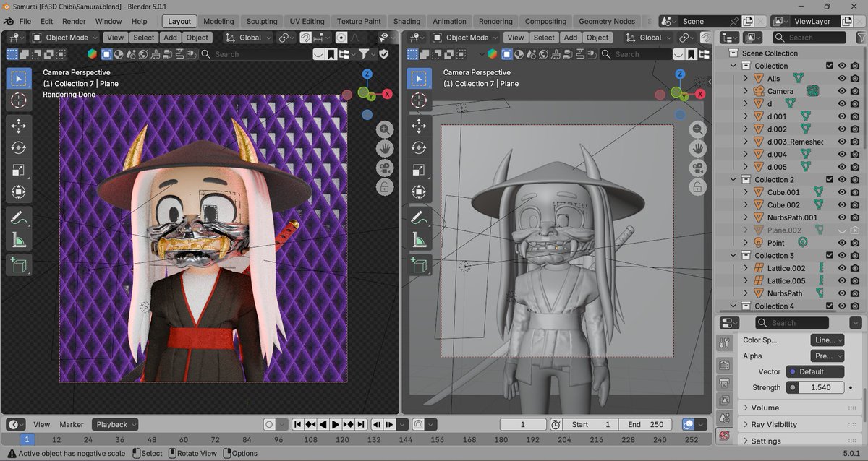Viewport: 868px width, 461px height.
Task: Click Point light item in outliner
Action: 776,243
